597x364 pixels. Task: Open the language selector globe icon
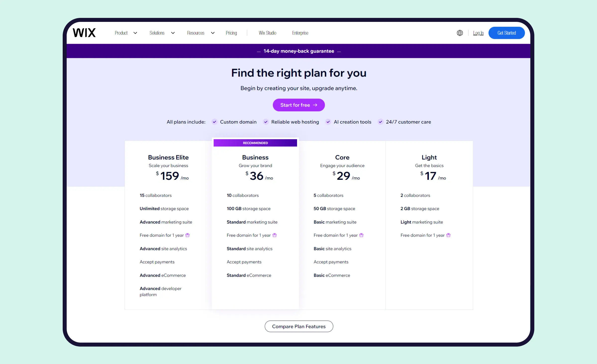point(460,33)
